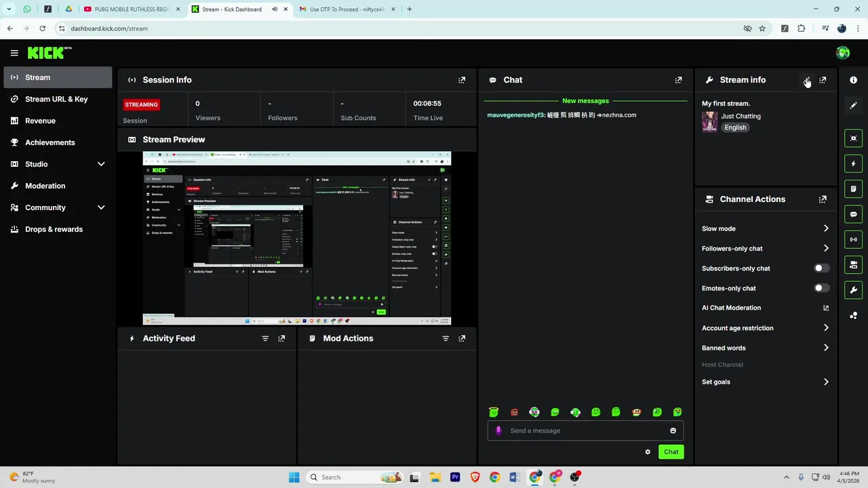Click the browser address bar URL

pyautogui.click(x=109, y=28)
